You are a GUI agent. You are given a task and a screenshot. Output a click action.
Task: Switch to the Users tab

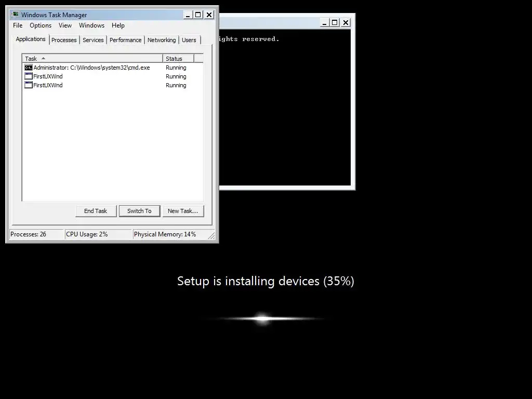click(x=189, y=40)
